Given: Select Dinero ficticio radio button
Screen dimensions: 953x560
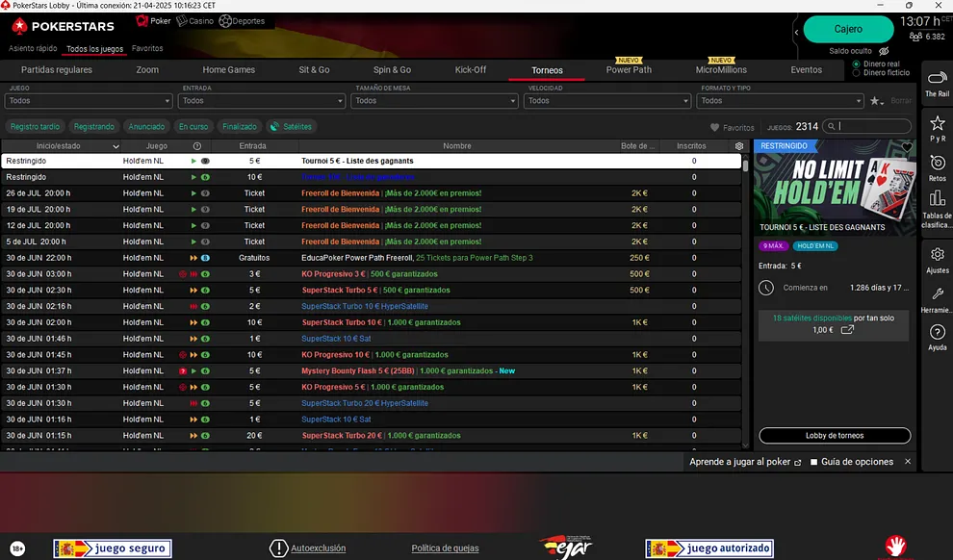Looking at the screenshot, I should pyautogui.click(x=857, y=73).
